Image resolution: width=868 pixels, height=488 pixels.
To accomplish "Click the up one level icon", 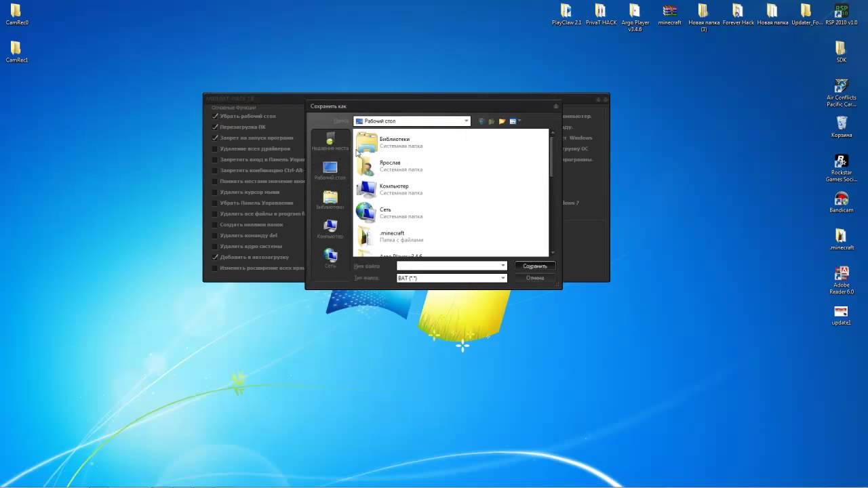I will (x=492, y=121).
